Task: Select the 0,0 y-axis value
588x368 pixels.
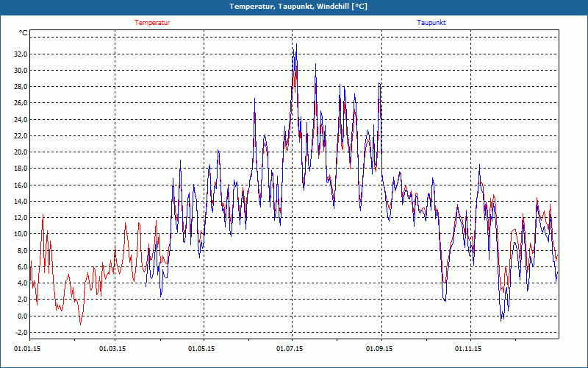Action: coord(22,316)
